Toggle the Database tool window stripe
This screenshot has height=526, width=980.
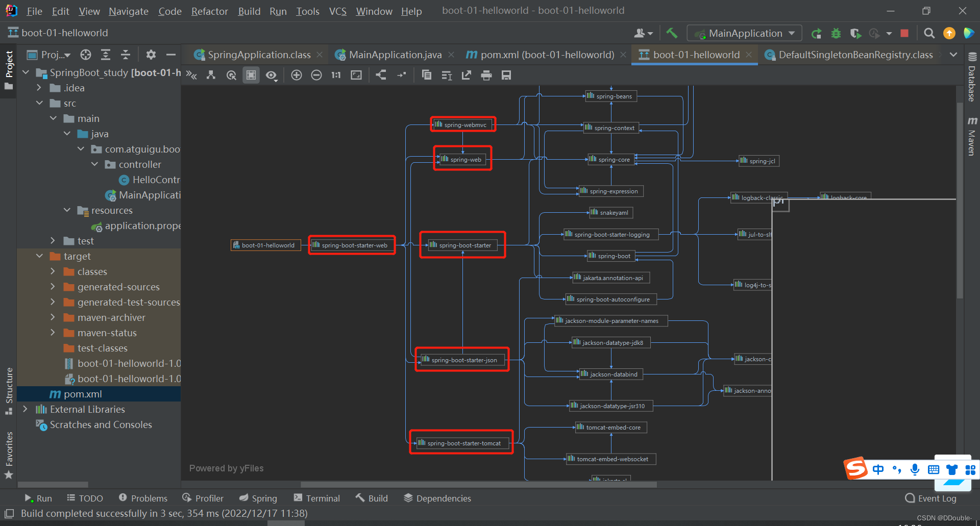tap(972, 77)
